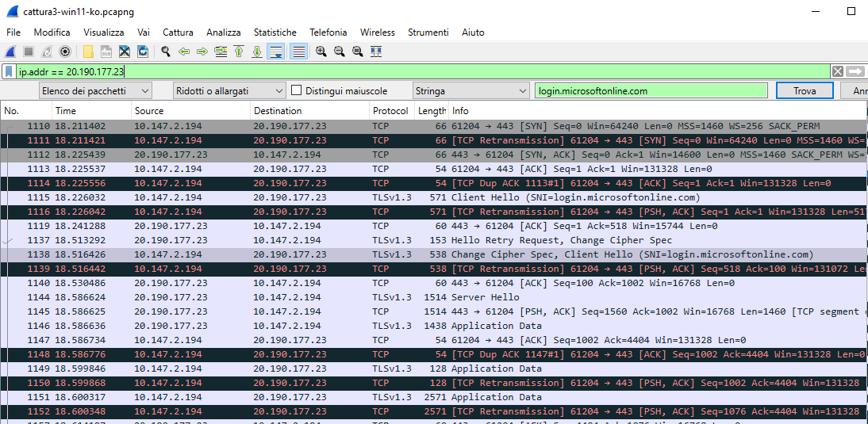868x424 pixels.
Task: Apply display filter arrow button
Action: coord(855,71)
